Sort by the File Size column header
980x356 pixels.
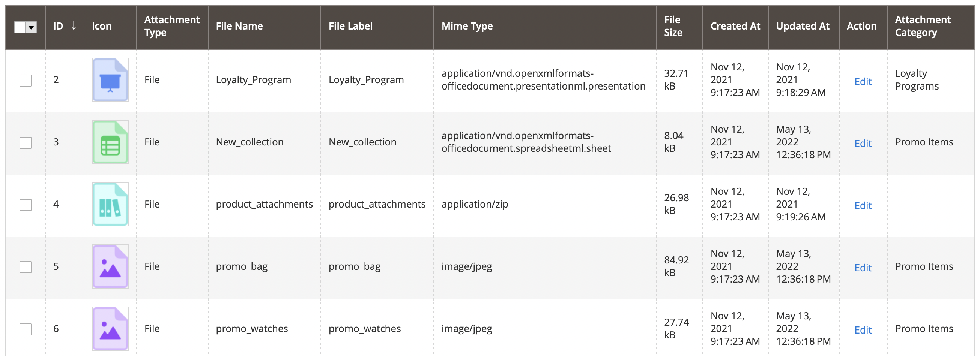[x=673, y=26]
